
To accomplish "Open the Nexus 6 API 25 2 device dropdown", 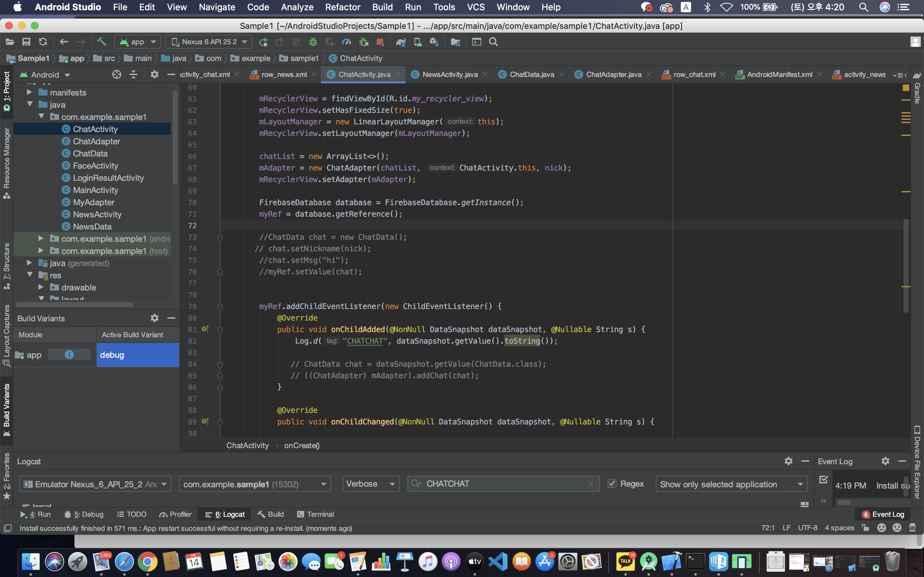I will 209,42.
